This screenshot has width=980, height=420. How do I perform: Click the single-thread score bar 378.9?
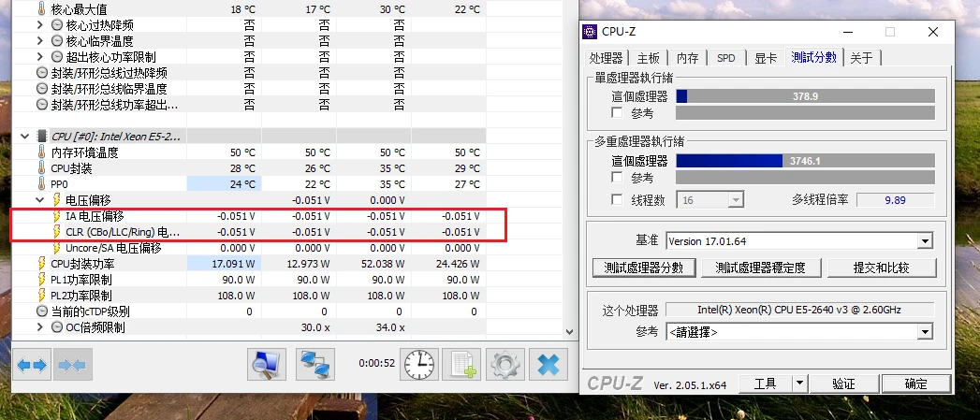(x=806, y=96)
